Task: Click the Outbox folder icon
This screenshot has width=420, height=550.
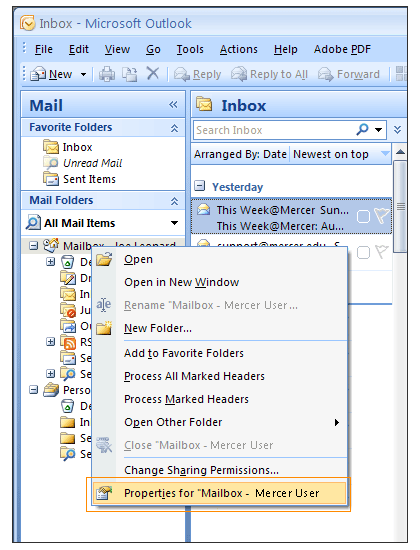Action: 68,326
